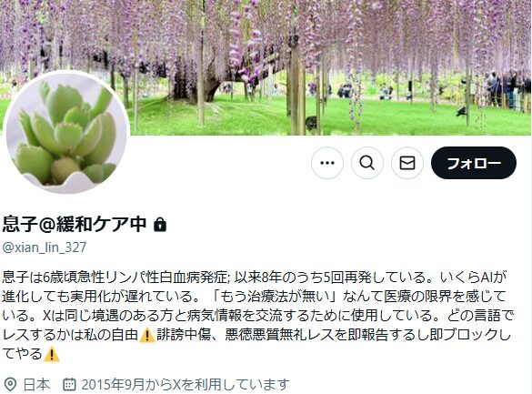Click the handle @xian_lin_327

pyautogui.click(x=45, y=248)
